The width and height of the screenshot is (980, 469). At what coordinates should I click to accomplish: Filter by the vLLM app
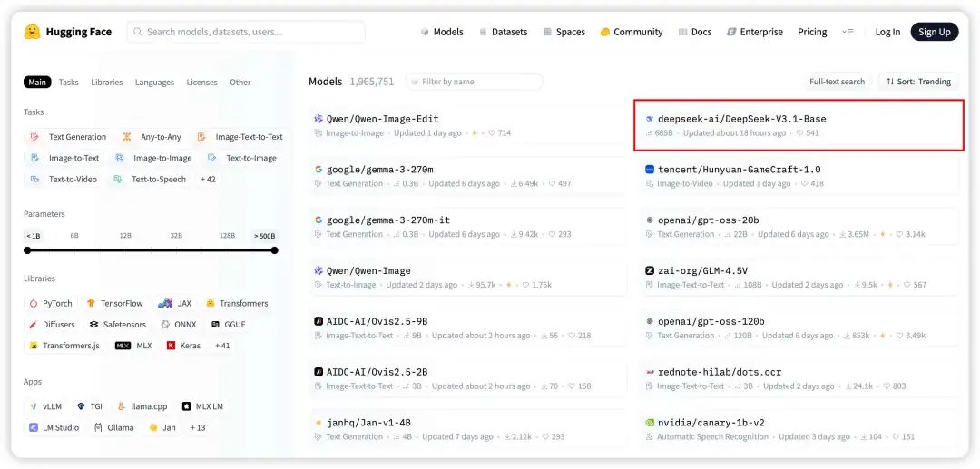point(45,406)
